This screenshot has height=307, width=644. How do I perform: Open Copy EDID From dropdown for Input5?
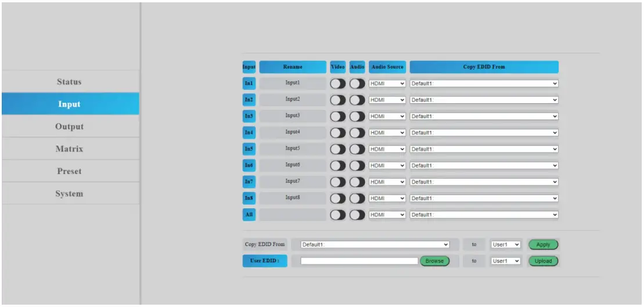point(484,149)
